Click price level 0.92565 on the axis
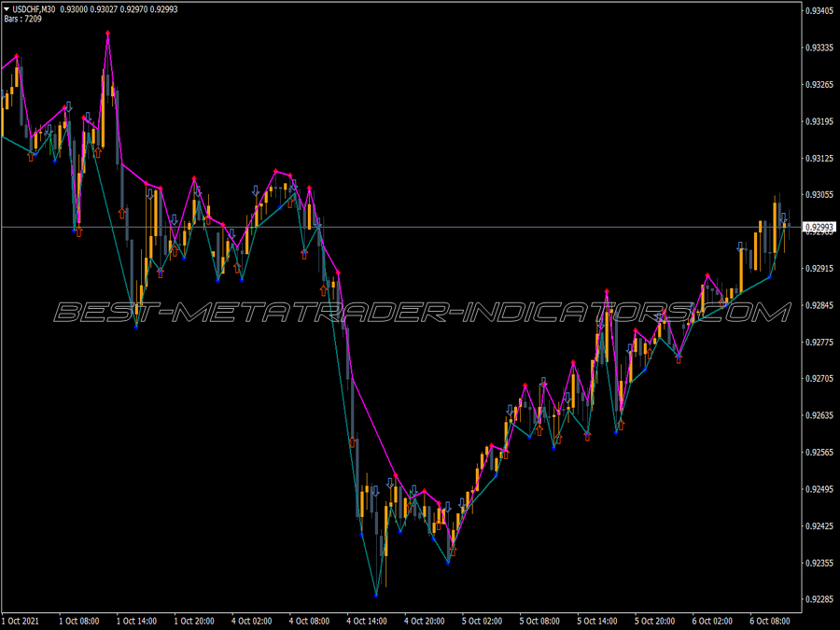 point(819,452)
